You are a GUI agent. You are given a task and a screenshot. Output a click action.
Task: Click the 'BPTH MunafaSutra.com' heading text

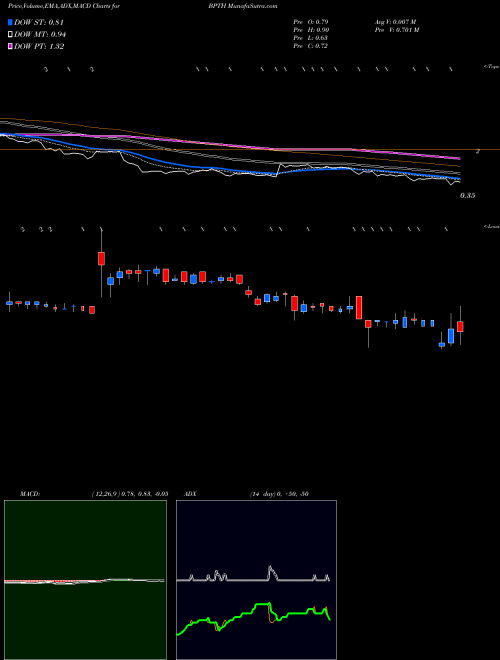[243, 6]
